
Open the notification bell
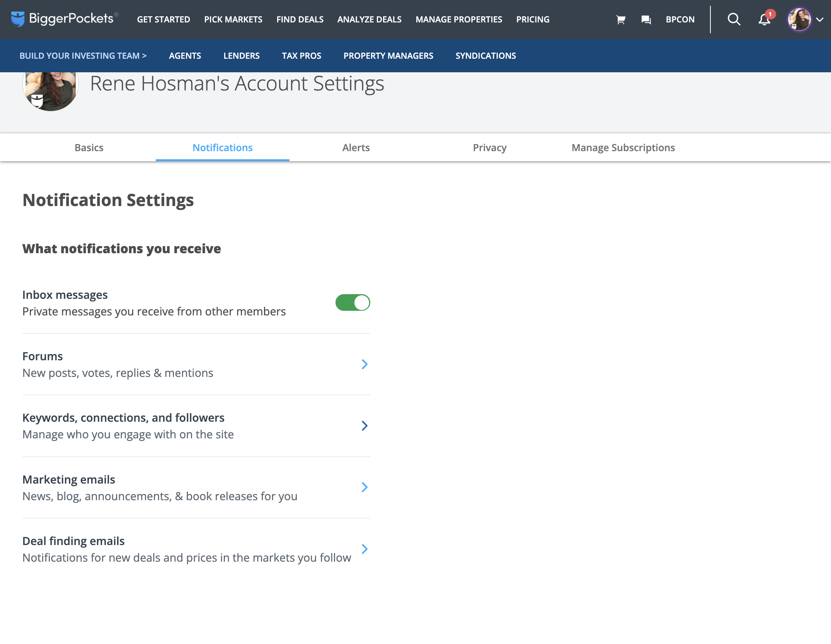click(765, 19)
